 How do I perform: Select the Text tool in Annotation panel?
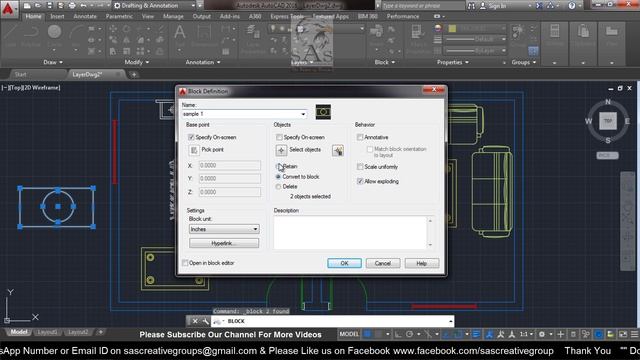[180, 33]
